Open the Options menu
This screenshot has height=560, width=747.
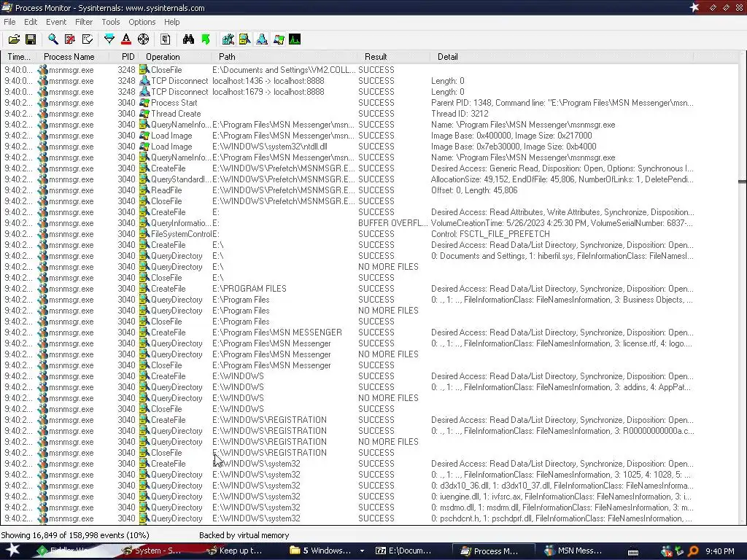[142, 22]
